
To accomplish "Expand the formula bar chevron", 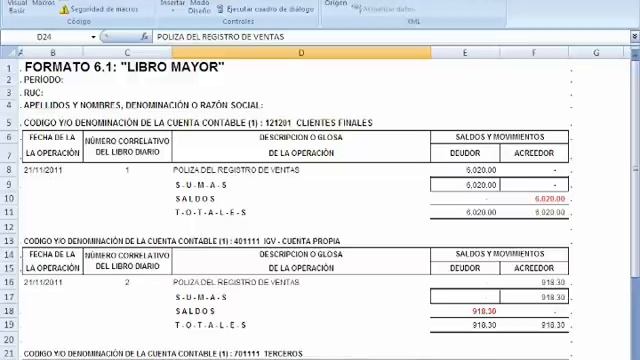I will click(x=635, y=37).
